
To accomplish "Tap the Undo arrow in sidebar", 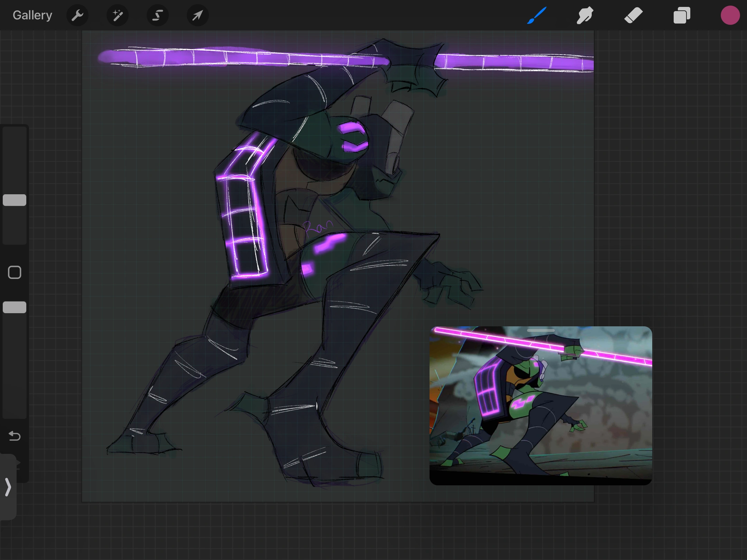I will (15, 436).
